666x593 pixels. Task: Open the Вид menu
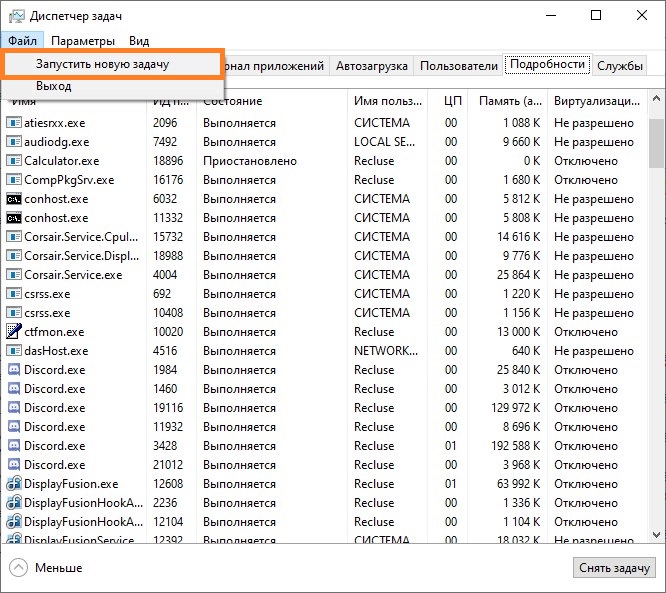coord(139,41)
